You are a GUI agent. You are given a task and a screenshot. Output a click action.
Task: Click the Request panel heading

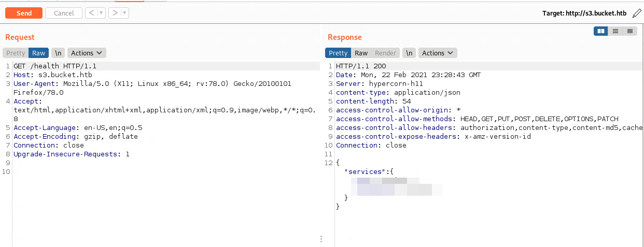pyautogui.click(x=20, y=37)
